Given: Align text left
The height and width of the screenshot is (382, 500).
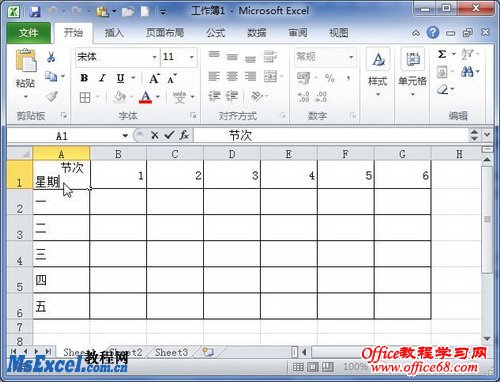Looking at the screenshot, I should [x=214, y=77].
